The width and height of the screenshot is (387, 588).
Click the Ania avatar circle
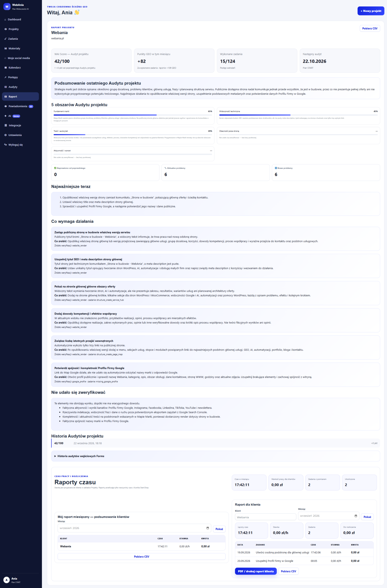[x=6, y=580]
